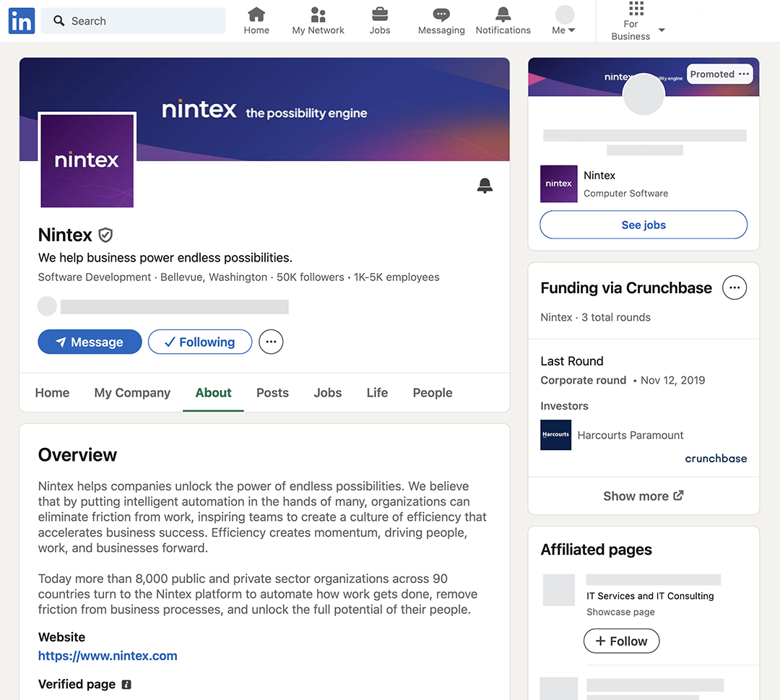Switch to the Posts tab
The width and height of the screenshot is (780, 700).
(272, 393)
